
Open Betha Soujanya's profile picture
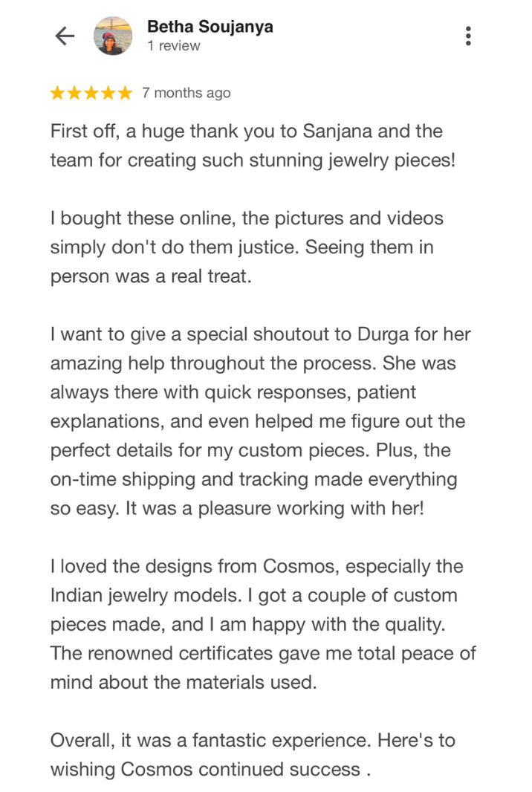(x=113, y=36)
